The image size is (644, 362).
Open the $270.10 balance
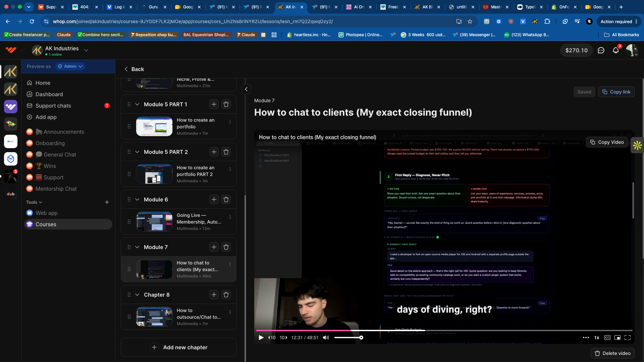click(577, 50)
